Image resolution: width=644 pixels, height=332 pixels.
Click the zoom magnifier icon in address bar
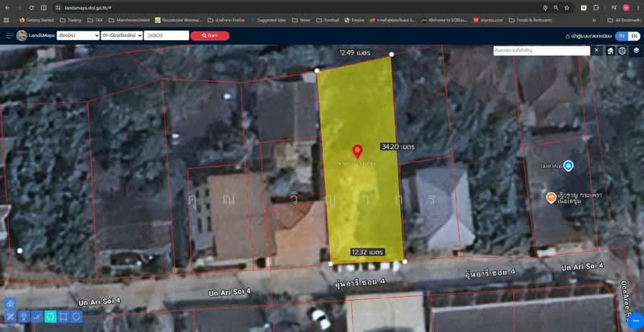coord(555,8)
